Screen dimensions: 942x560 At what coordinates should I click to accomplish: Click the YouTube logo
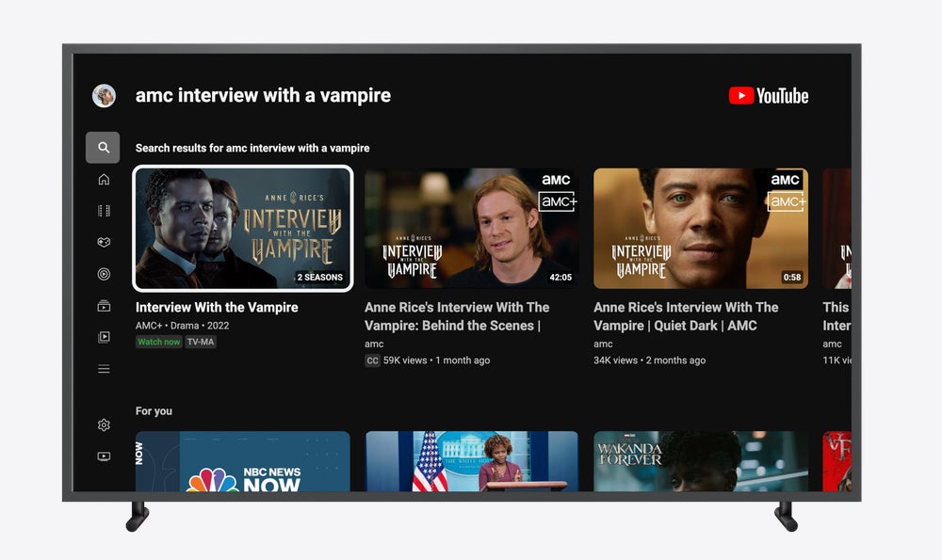[x=769, y=96]
